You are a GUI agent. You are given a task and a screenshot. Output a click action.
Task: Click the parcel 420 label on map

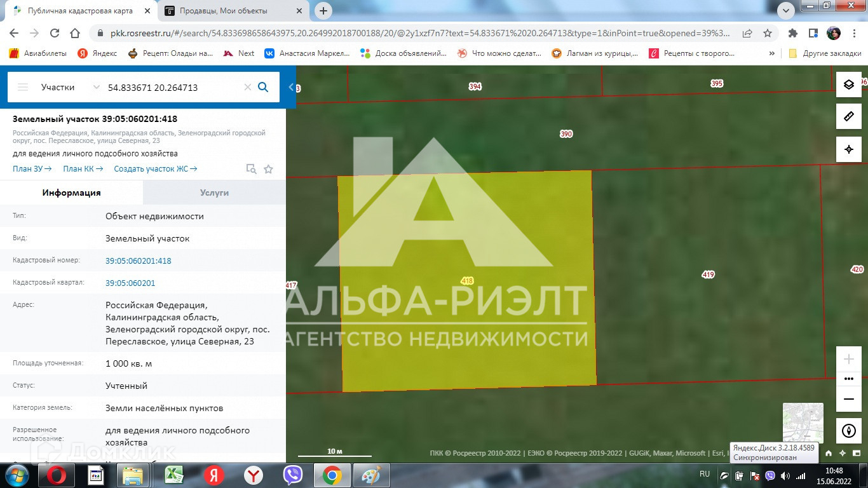pyautogui.click(x=857, y=269)
